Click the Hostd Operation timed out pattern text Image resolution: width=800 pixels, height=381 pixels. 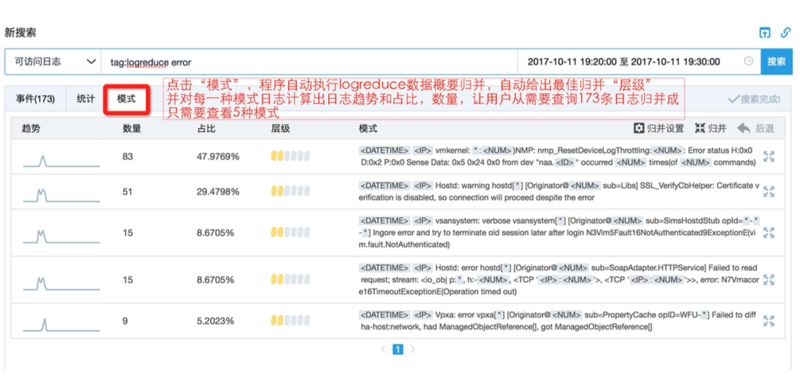coord(559,280)
